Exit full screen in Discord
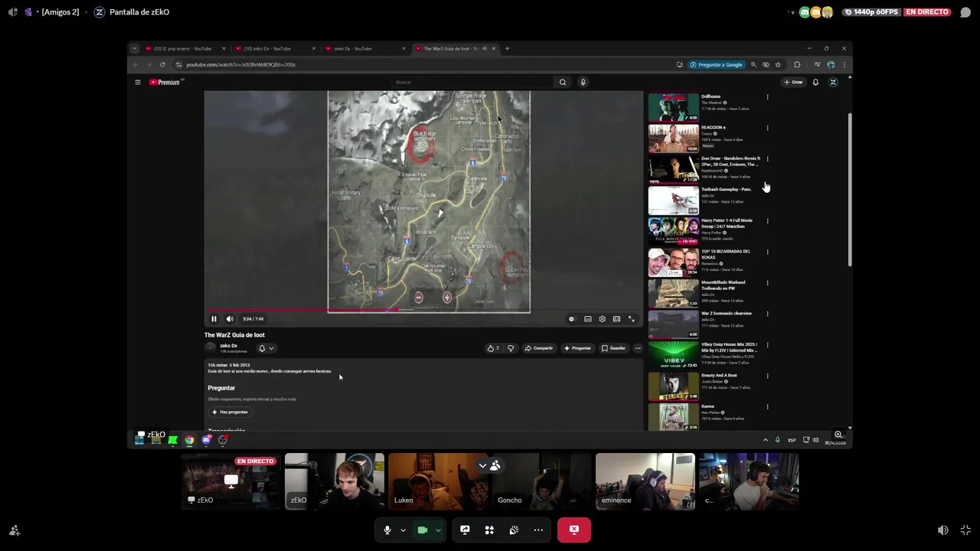This screenshot has width=980, height=551. [965, 530]
